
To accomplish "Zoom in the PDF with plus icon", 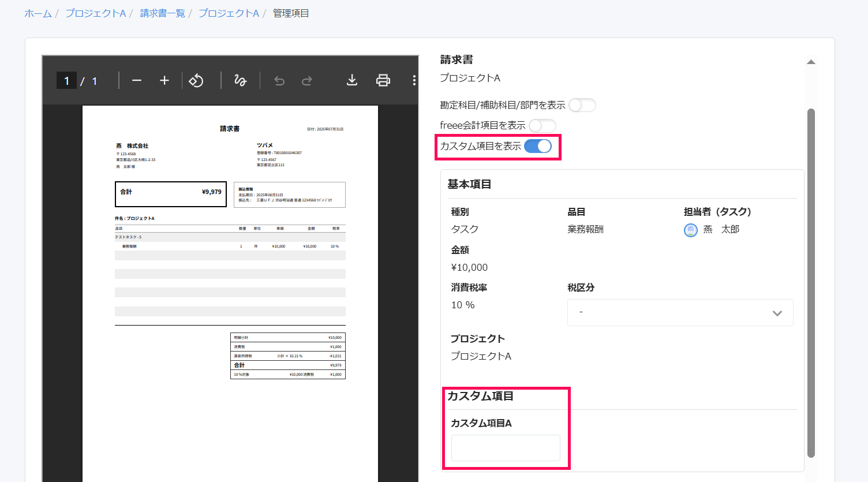I will point(164,80).
